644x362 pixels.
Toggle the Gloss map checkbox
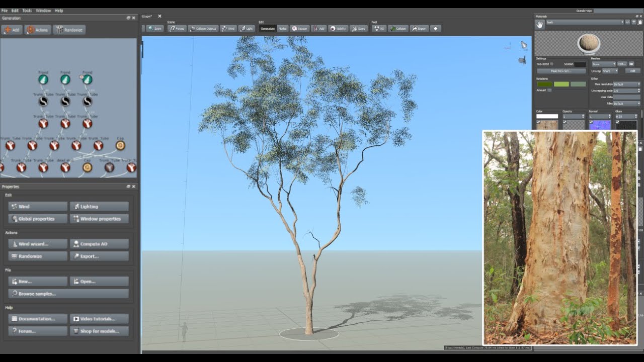point(617,122)
